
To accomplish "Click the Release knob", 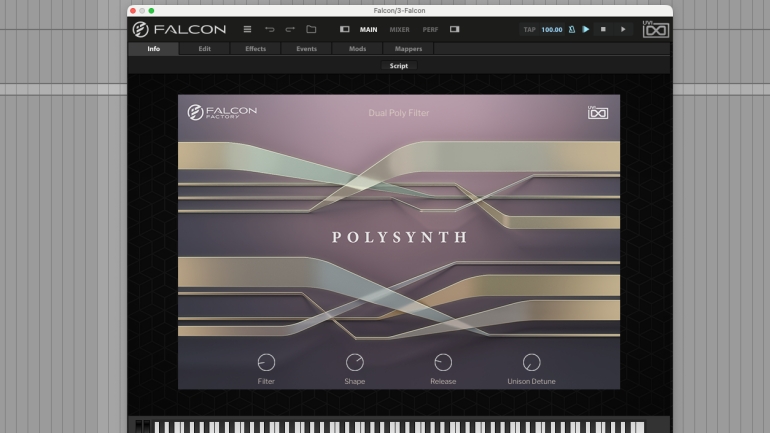I will click(x=443, y=362).
